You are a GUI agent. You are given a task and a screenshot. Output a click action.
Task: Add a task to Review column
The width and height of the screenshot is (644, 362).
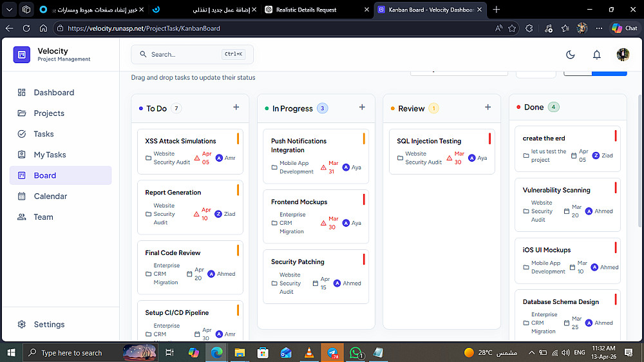488,107
